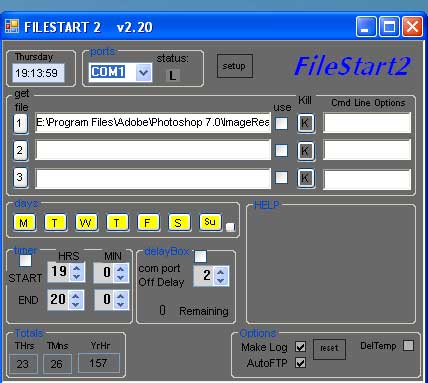
Task: Increase the END minutes value
Action: pos(121,296)
